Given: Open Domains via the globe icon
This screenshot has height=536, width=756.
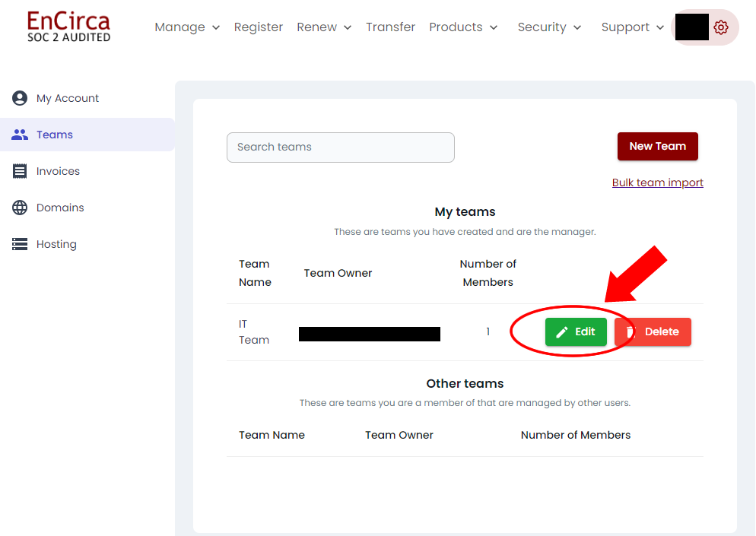Looking at the screenshot, I should click(x=19, y=207).
